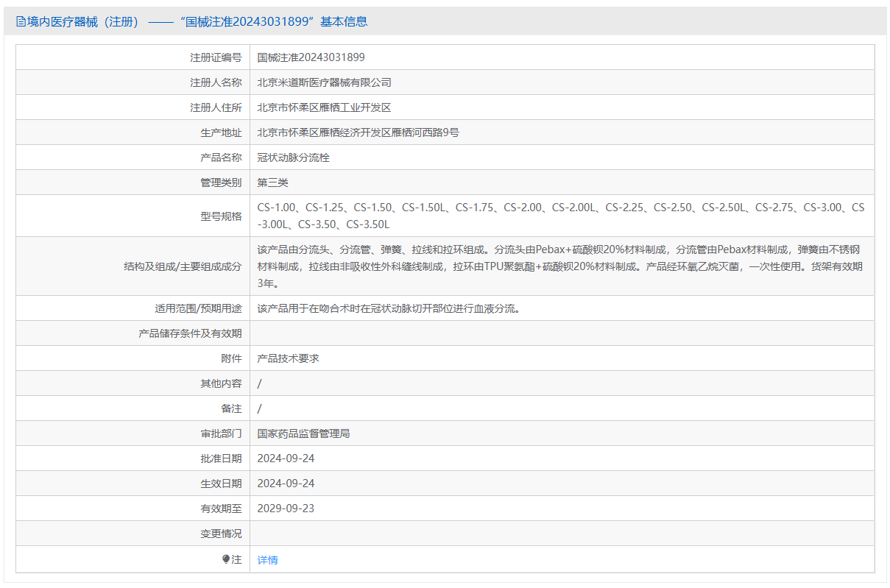Click the 附件 label
The height and width of the screenshot is (588, 890).
[231, 358]
